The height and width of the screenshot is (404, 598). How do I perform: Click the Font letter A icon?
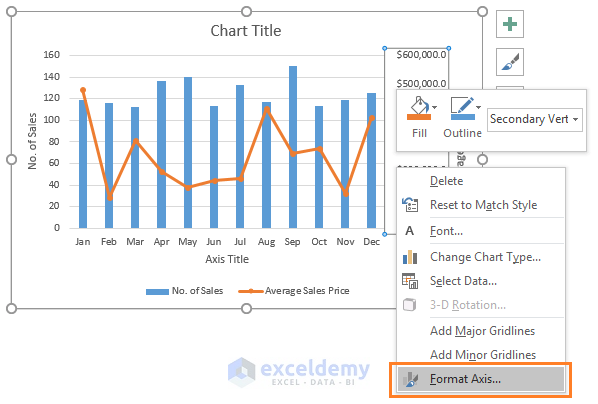click(x=410, y=231)
